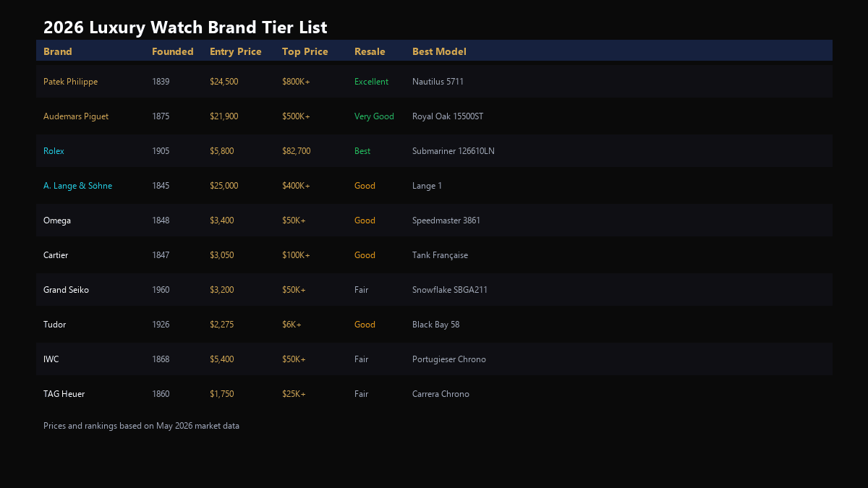Click the $24,500 entry price
Image resolution: width=868 pixels, height=488 pixels.
pyautogui.click(x=224, y=82)
